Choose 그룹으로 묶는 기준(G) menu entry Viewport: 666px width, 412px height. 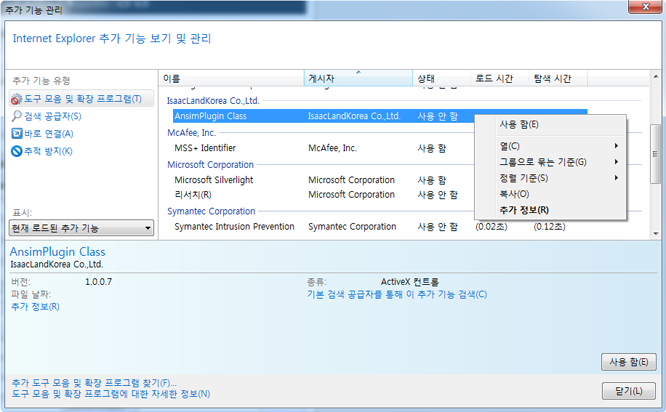point(550,162)
